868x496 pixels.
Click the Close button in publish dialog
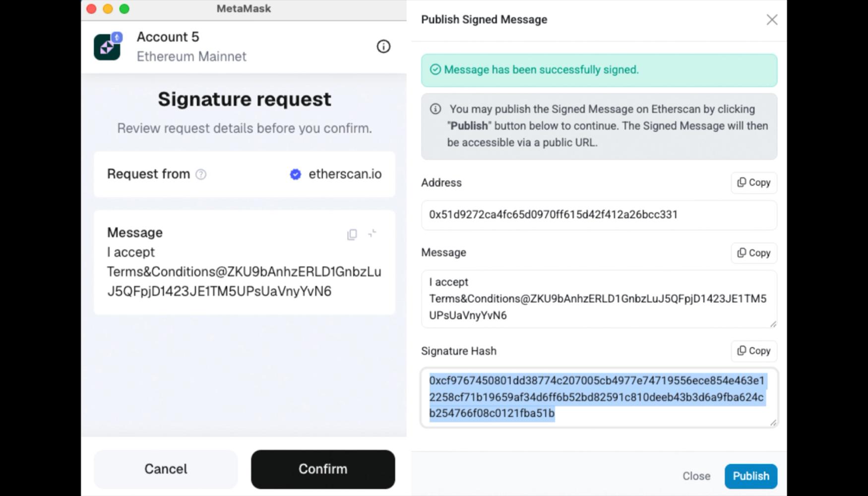[696, 476]
